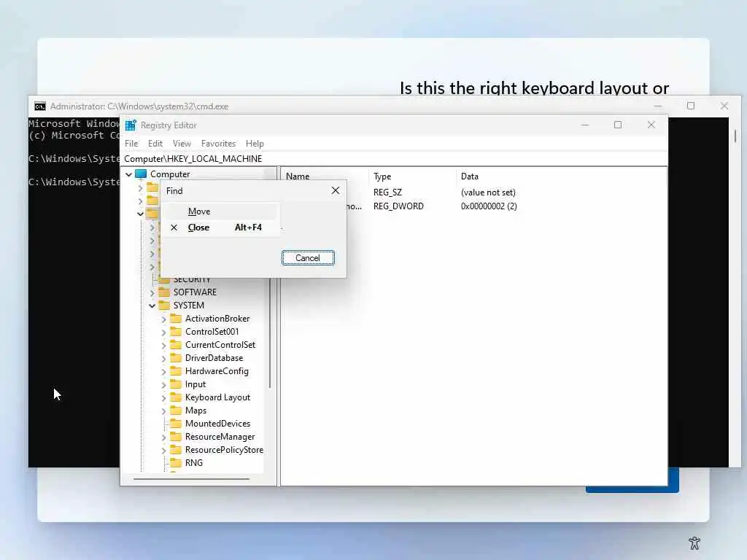Screen dimensions: 747x560
Task: Click the ControlSet001 folder icon
Action: point(176,332)
